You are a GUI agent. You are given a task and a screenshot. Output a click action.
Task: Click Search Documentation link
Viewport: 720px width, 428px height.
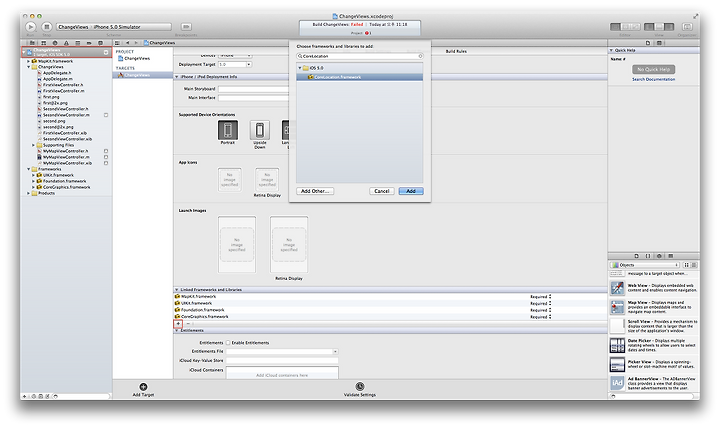click(x=653, y=79)
